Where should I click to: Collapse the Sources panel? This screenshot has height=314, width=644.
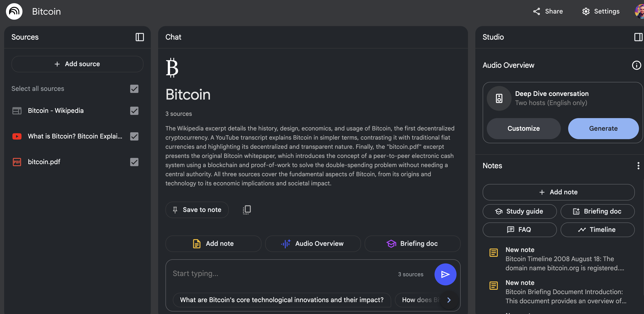[140, 37]
